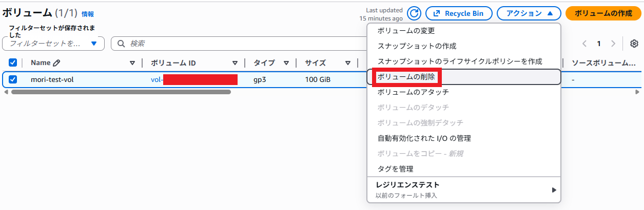Collapse the アクション dropdown button
644x210 pixels.
[530, 14]
